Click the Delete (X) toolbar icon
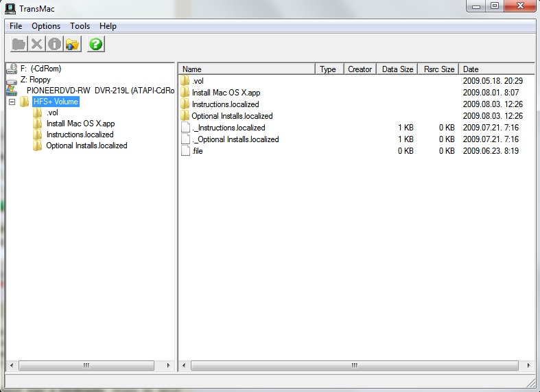Image resolution: width=540 pixels, height=392 pixels. [36, 44]
